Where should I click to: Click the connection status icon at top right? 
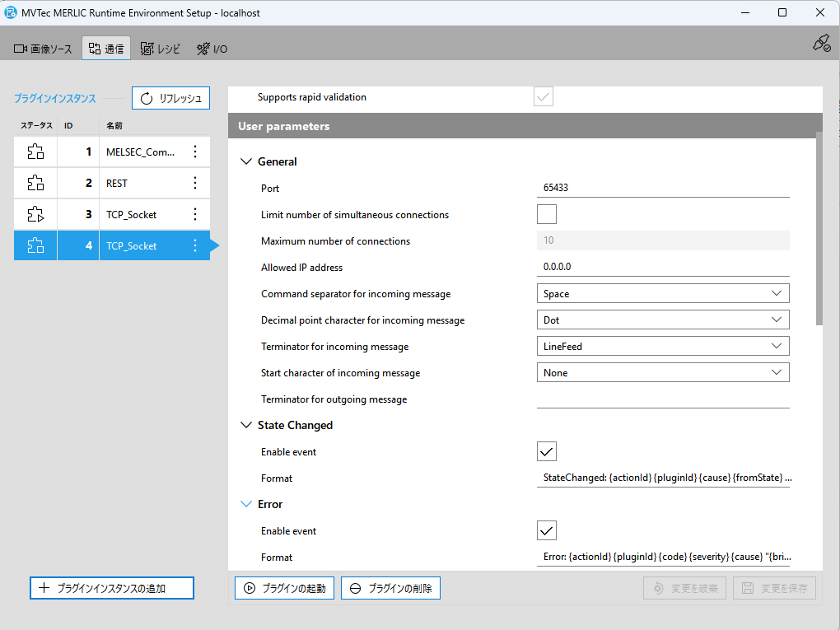tap(822, 44)
